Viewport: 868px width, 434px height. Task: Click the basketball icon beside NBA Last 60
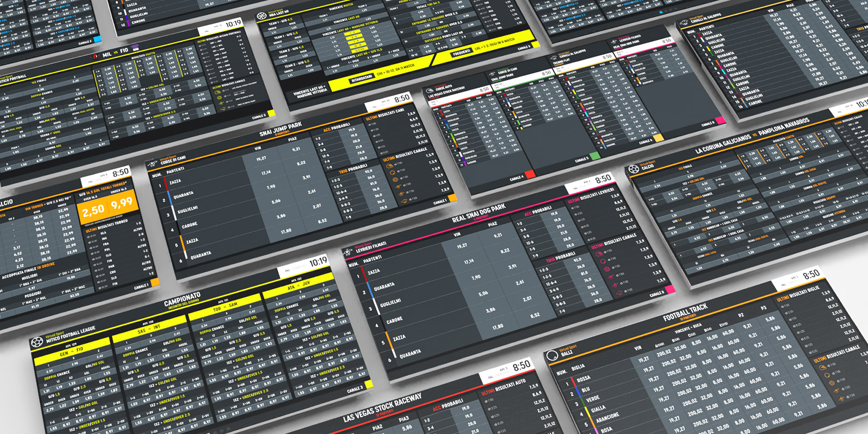[x=261, y=16]
